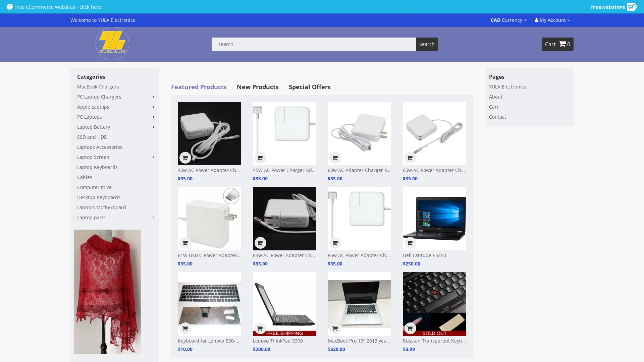Switch to Featured Products tab
The height and width of the screenshot is (362, 644).
(x=199, y=87)
